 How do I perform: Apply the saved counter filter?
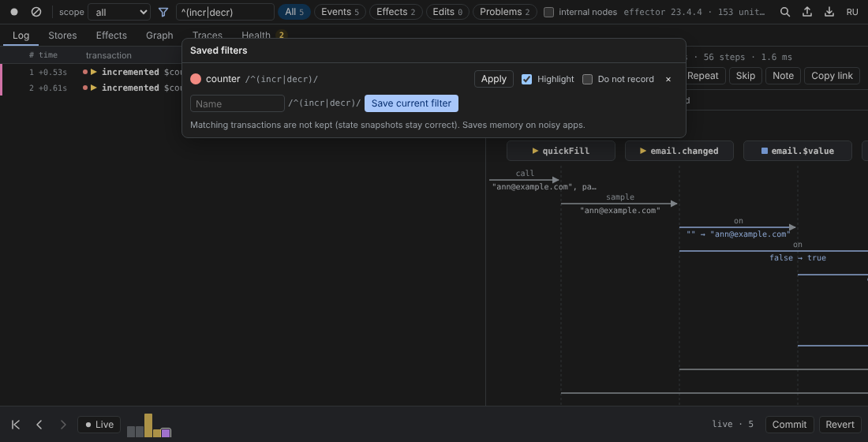[494, 79]
